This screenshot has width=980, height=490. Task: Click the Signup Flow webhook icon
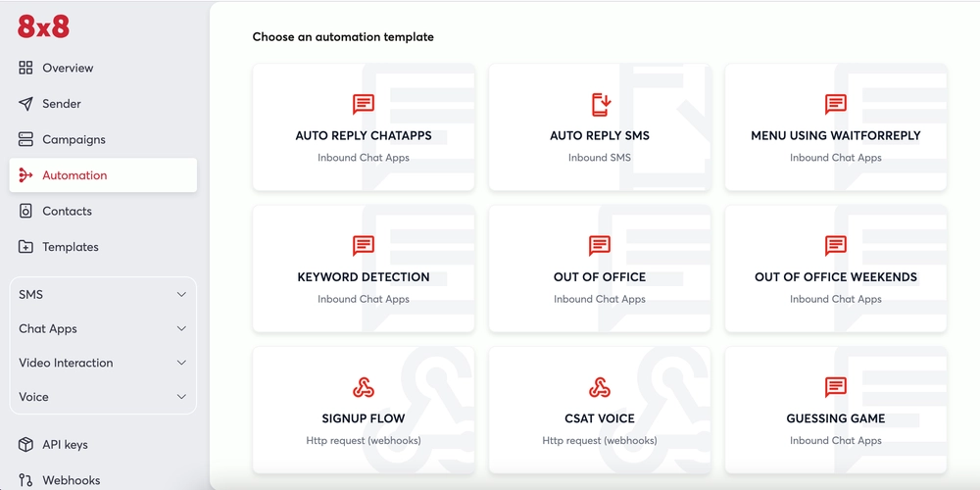364,387
